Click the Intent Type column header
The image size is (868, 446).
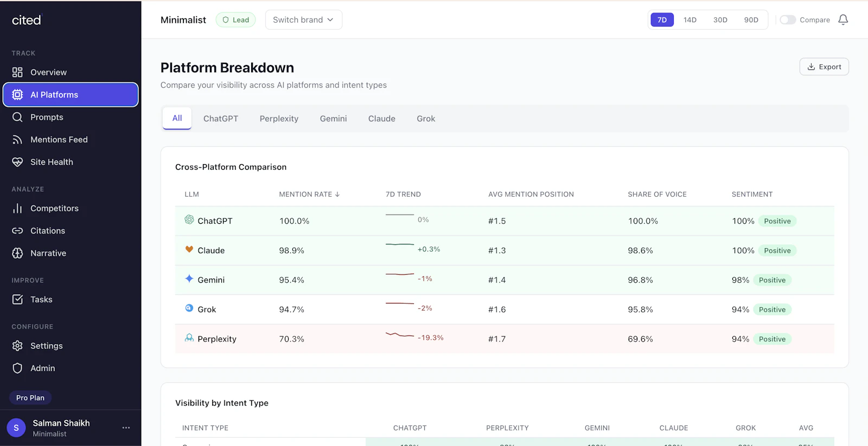point(205,428)
